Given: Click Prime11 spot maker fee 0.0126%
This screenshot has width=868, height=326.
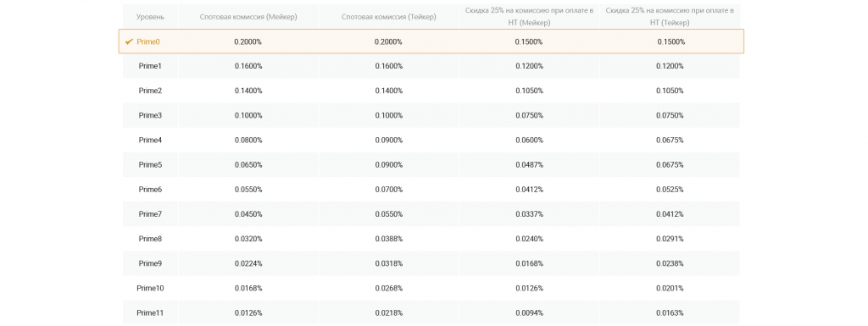Looking at the screenshot, I should [x=248, y=312].
